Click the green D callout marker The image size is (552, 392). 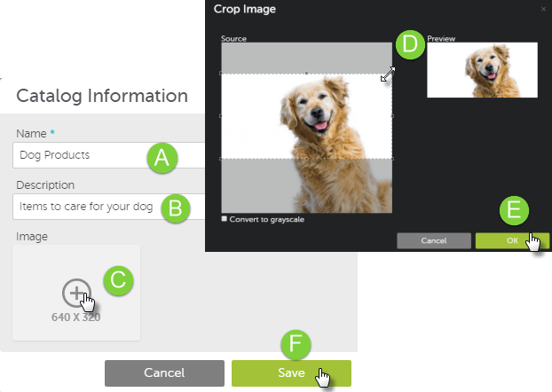408,45
